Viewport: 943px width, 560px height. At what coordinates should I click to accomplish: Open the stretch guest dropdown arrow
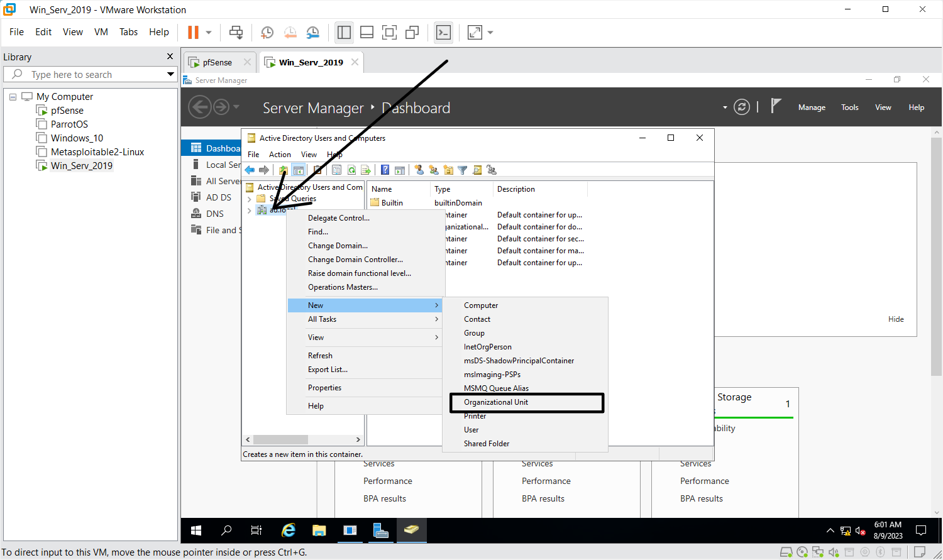click(x=490, y=32)
